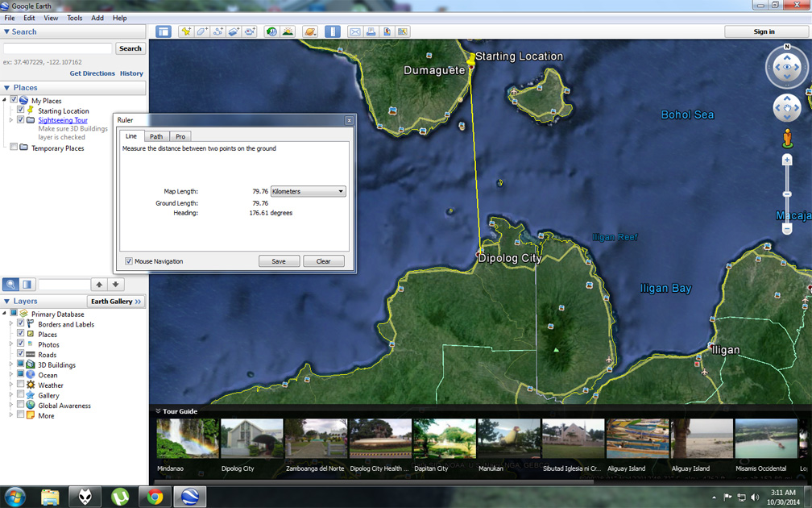Switch to Sky view via the planet icon
The height and width of the screenshot is (508, 812).
pyautogui.click(x=310, y=31)
